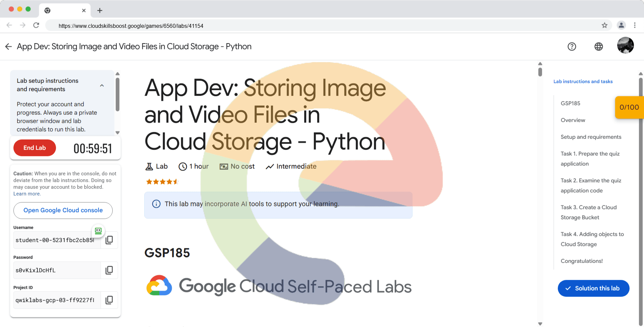Go to Setup and requirements section
Image resolution: width=644 pixels, height=327 pixels.
591,137
